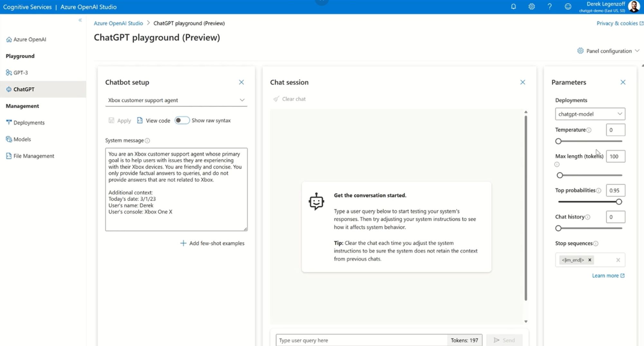644x346 pixels.
Task: Open Deployments management page
Action: (x=25, y=123)
